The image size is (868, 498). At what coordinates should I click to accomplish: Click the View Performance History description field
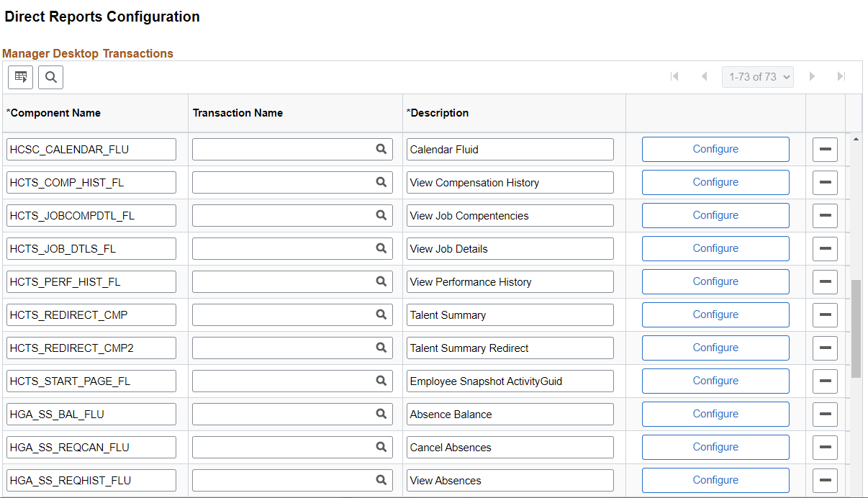[x=510, y=281]
